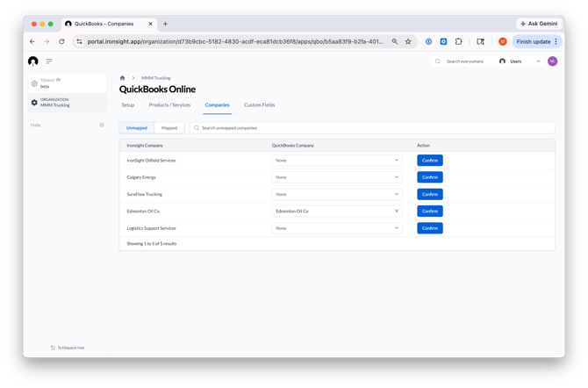
Task: Click the organization gear icon
Action: [x=34, y=103]
